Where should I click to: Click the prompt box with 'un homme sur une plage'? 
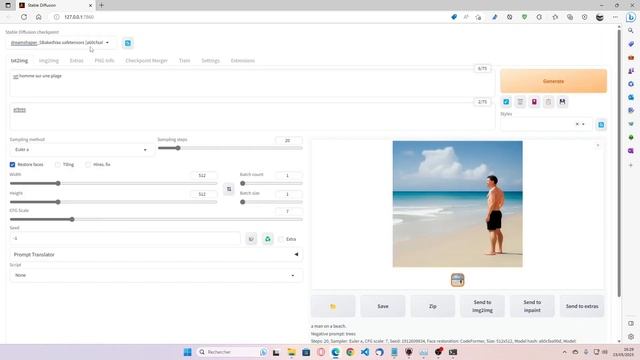click(252, 84)
